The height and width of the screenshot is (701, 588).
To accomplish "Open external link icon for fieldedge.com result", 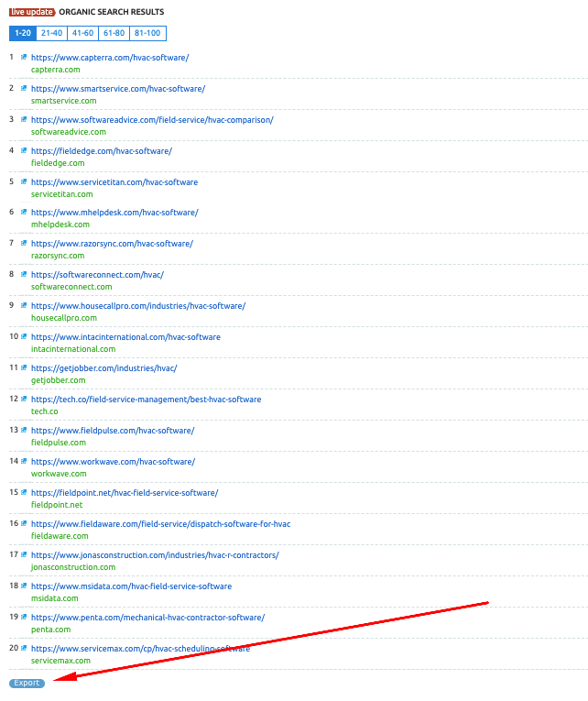I will [x=24, y=150].
